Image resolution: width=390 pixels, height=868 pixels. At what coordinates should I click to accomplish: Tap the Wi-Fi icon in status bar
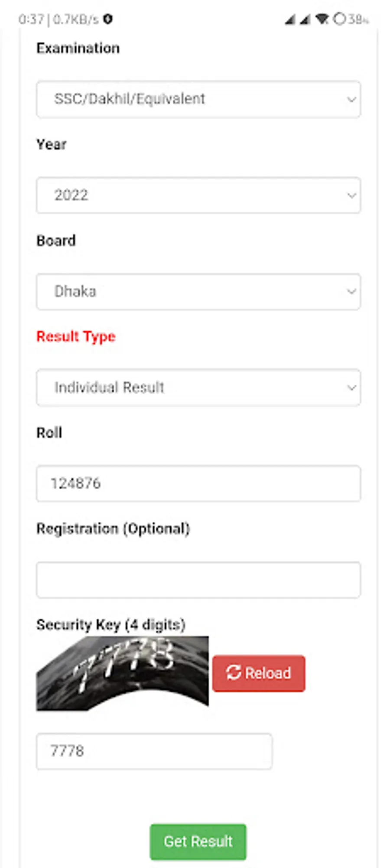coord(322,19)
